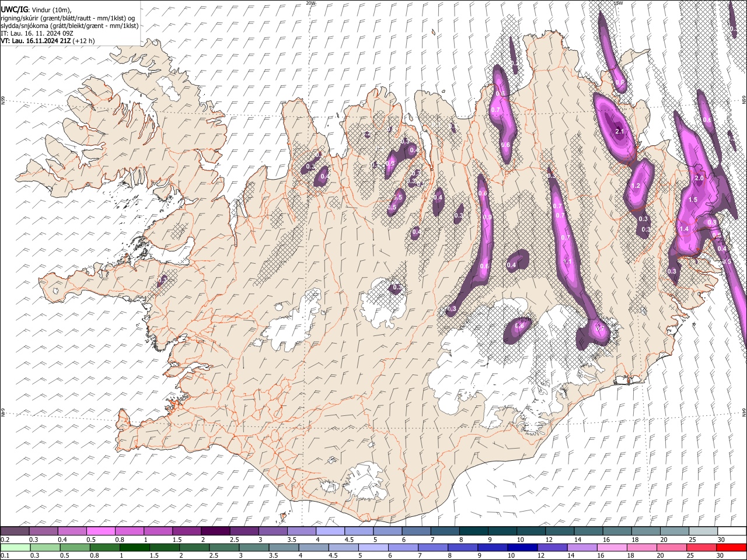
Task: Select upper legend dark teal swatch at 8
Action: coord(474,531)
